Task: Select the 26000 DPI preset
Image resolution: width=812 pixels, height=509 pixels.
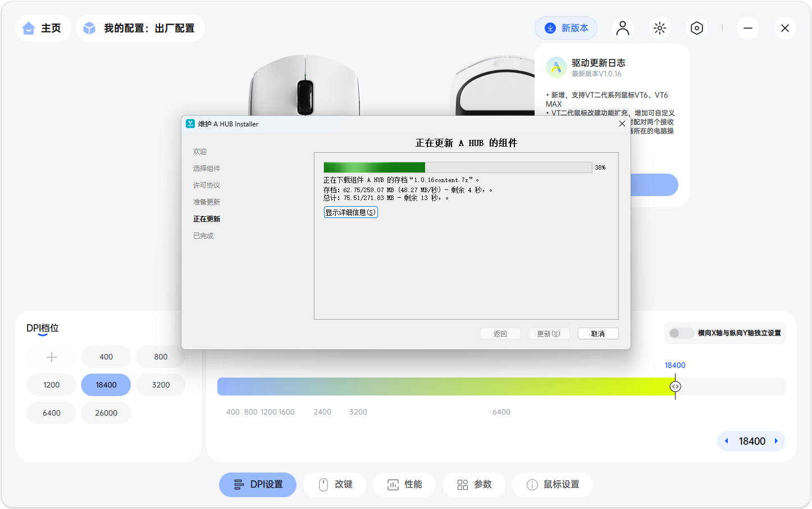Action: [106, 412]
